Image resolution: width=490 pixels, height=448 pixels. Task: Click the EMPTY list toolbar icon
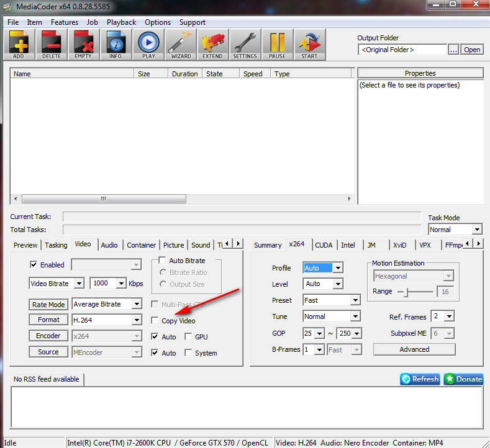pos(83,45)
